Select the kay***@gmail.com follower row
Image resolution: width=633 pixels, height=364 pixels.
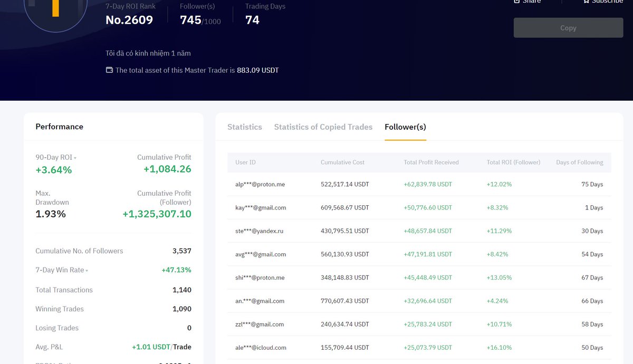coord(260,207)
